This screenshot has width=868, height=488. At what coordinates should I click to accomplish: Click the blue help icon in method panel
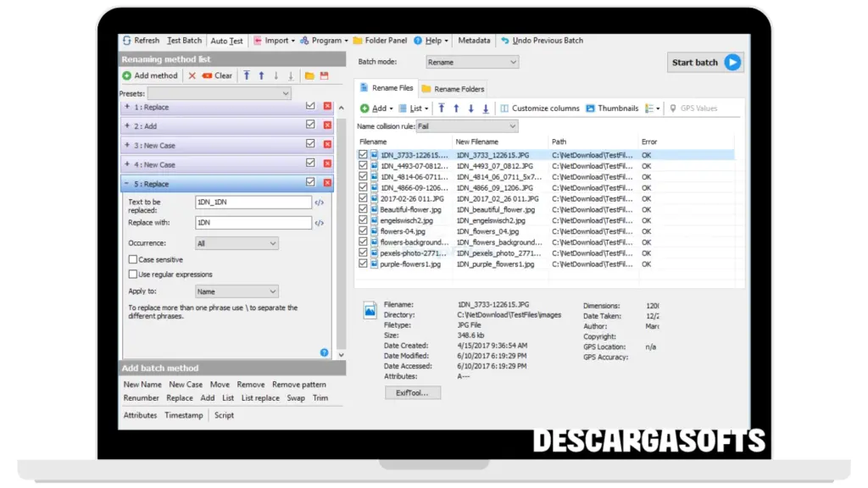coord(324,352)
